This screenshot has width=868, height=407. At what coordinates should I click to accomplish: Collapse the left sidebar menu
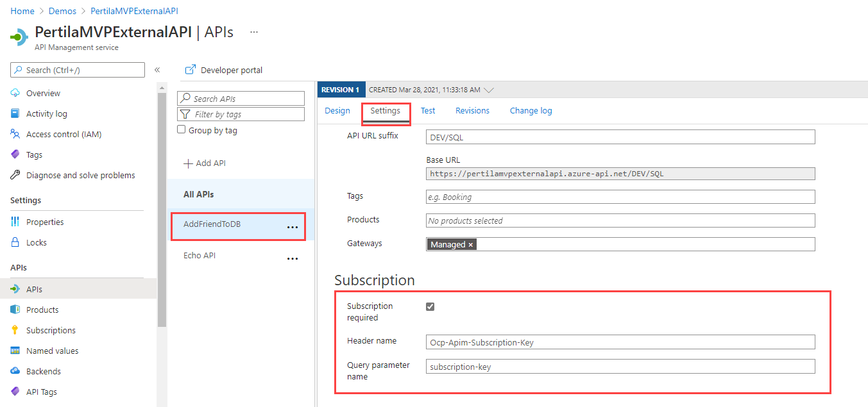(x=157, y=70)
